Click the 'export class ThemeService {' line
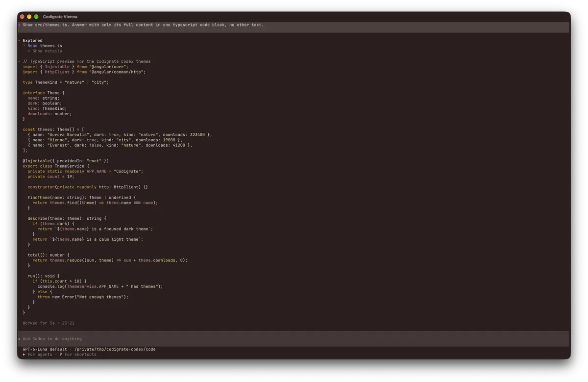 [x=55, y=166]
